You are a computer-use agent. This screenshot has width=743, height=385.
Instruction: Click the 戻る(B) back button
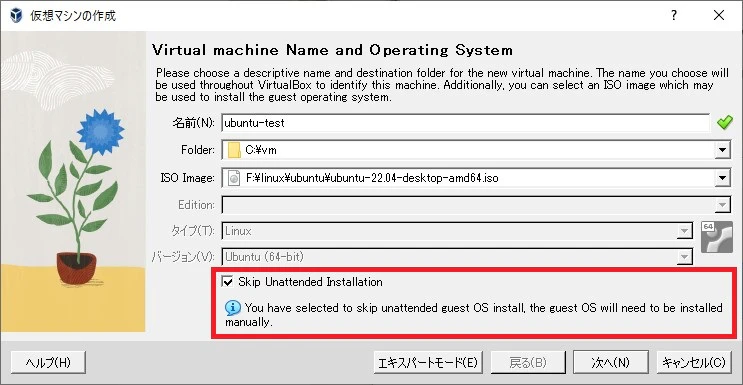(528, 363)
